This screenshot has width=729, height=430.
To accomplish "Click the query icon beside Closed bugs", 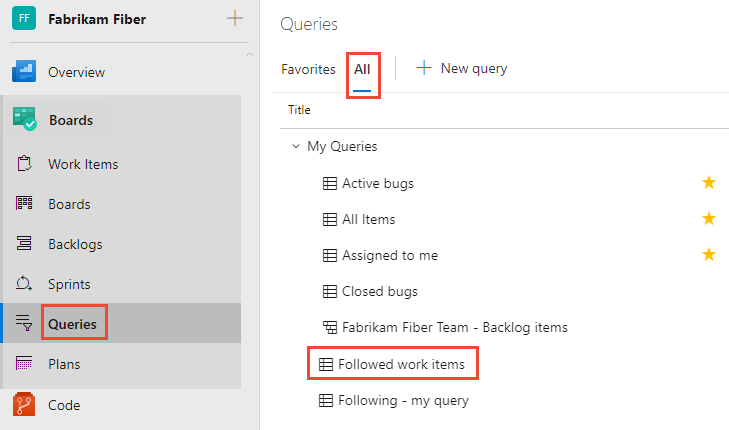I will (330, 291).
